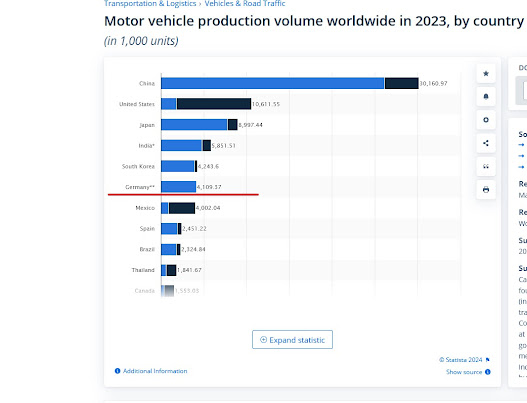Click the value 8,997.44

click(x=250, y=125)
